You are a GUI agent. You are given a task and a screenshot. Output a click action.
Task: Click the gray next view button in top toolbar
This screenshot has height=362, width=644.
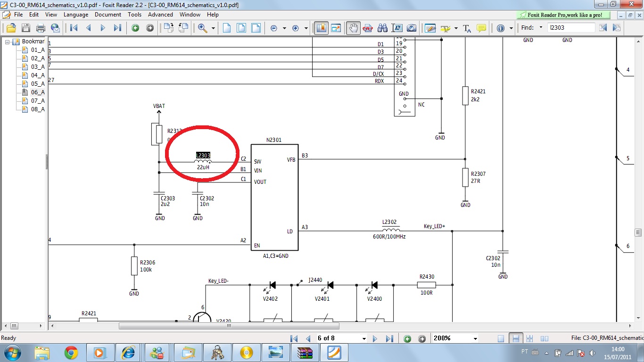tap(150, 28)
